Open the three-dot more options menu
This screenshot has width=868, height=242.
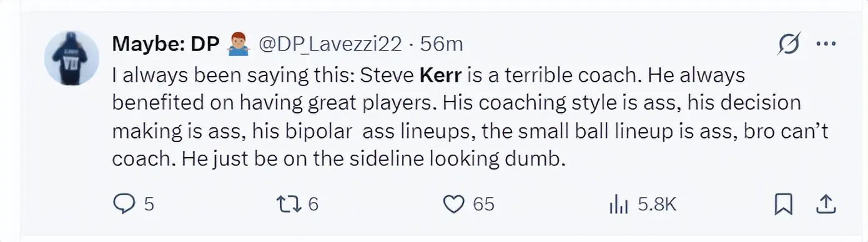(826, 44)
